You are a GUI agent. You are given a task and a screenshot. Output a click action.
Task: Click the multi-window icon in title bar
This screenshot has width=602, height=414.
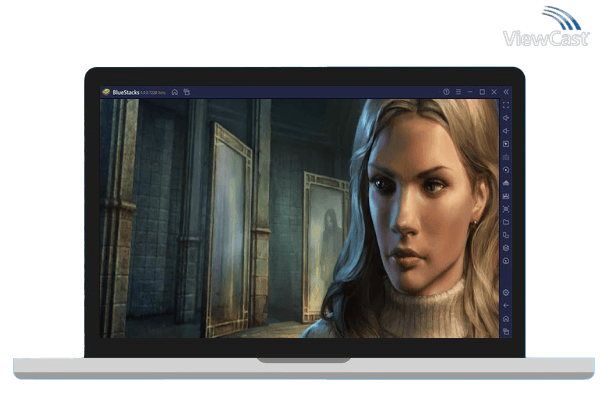[186, 92]
